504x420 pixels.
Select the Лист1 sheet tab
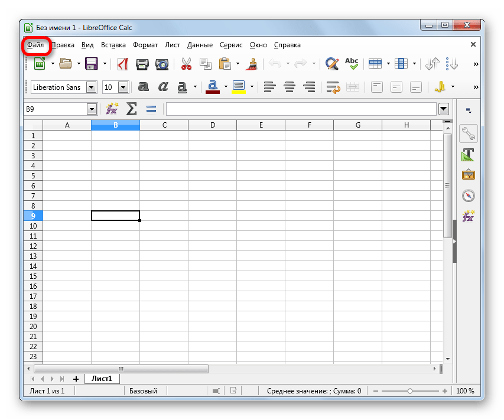pos(102,379)
